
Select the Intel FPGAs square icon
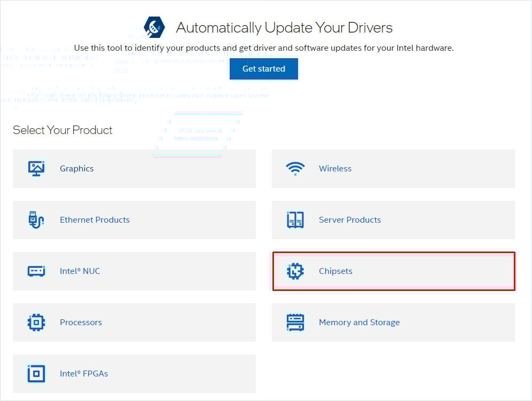[x=36, y=374]
